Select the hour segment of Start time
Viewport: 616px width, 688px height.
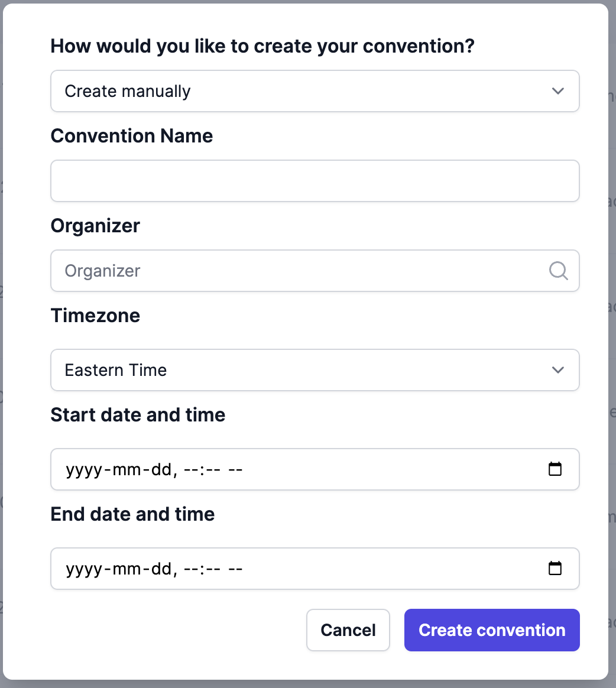click(191, 470)
